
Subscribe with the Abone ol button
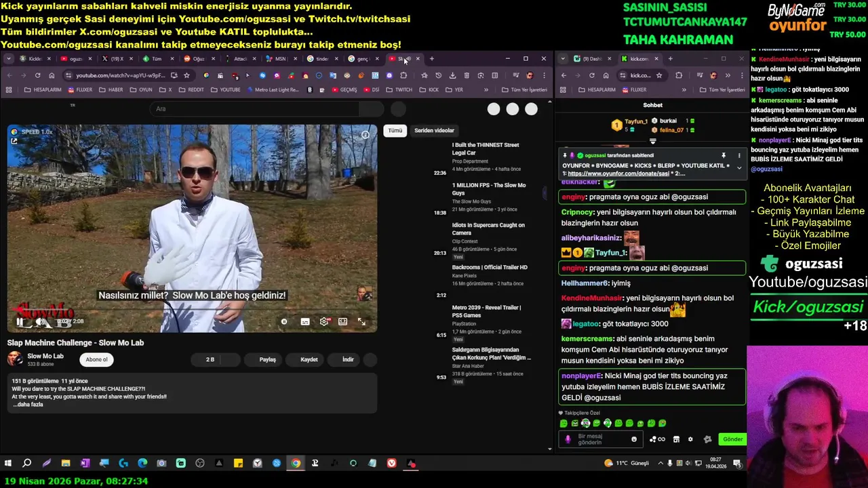(96, 359)
